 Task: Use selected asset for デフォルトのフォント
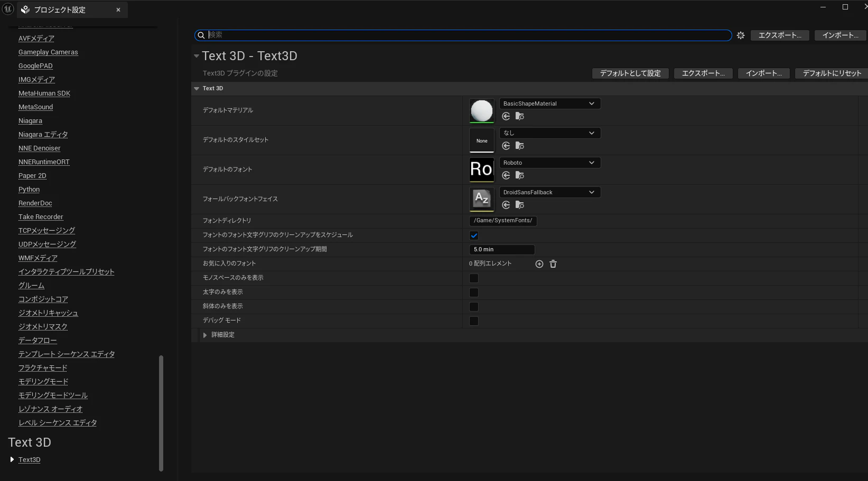[506, 175]
